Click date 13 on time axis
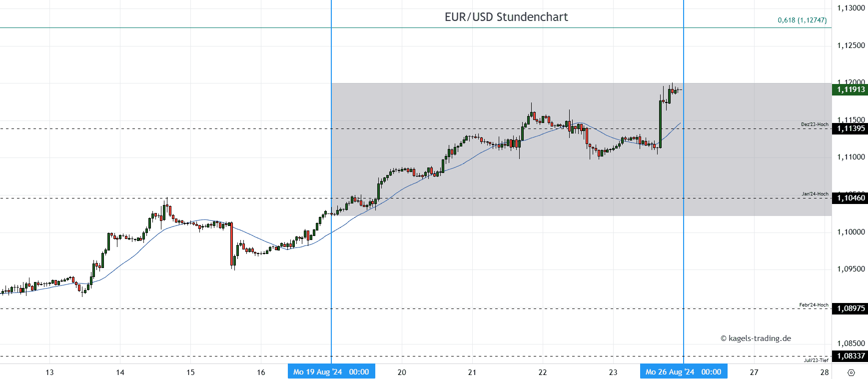 49,372
